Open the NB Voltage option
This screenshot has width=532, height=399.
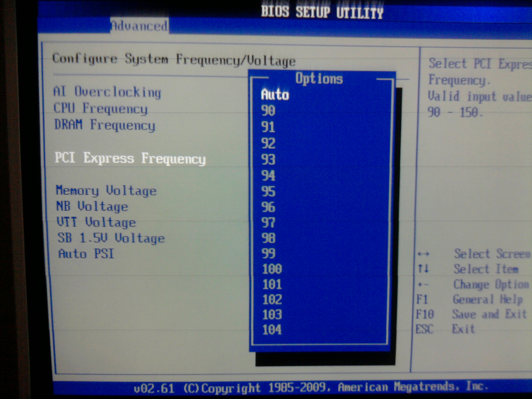click(x=92, y=207)
